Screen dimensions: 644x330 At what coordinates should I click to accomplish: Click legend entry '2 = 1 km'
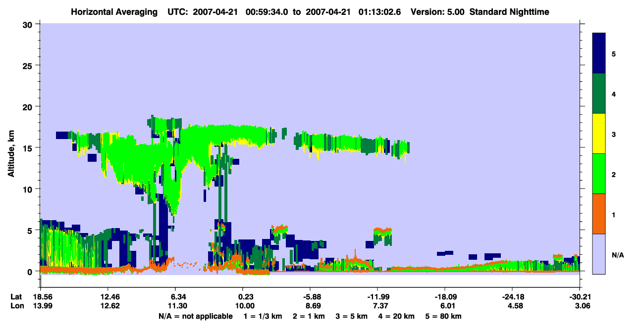(309, 316)
